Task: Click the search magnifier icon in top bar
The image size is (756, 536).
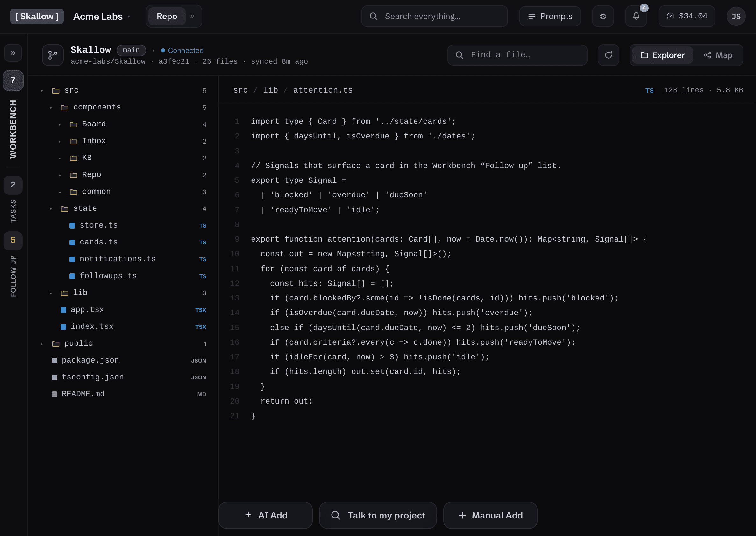Action: tap(373, 16)
